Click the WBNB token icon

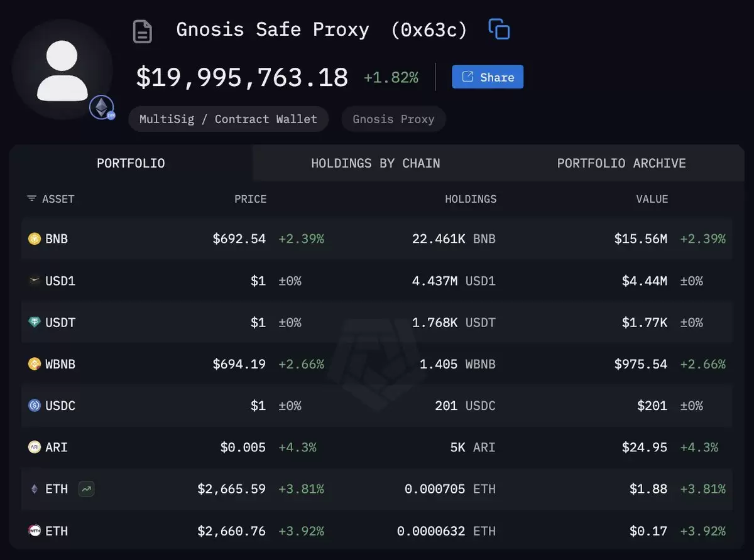(35, 364)
